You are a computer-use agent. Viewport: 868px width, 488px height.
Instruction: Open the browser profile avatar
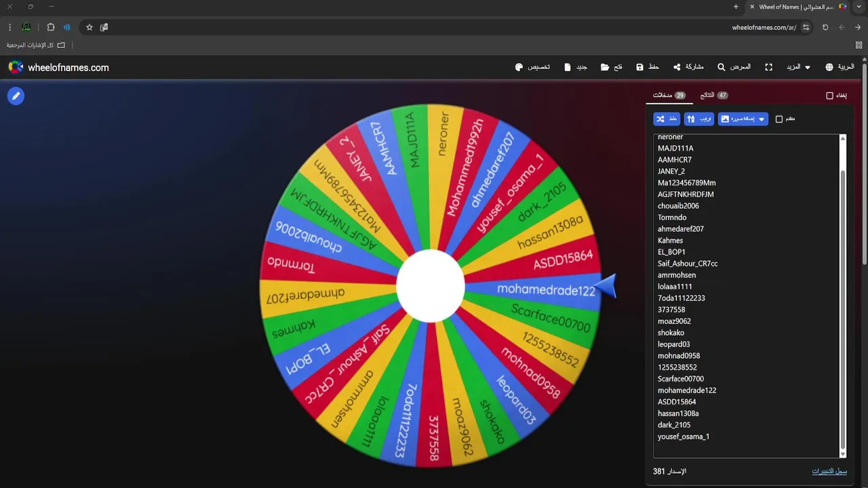point(26,27)
